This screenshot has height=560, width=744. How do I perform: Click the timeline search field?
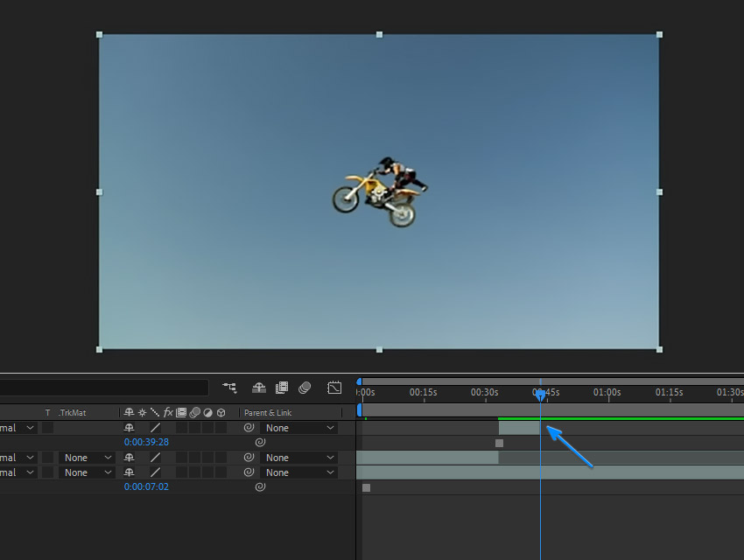tap(104, 388)
